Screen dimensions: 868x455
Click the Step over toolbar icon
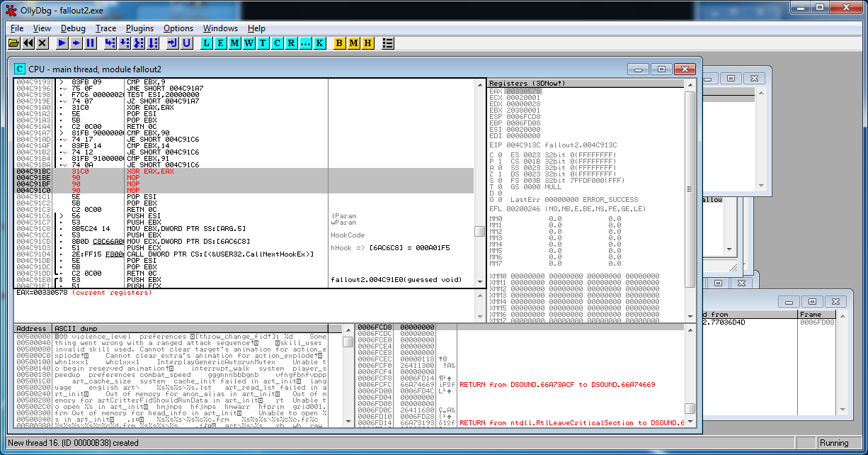(x=124, y=43)
